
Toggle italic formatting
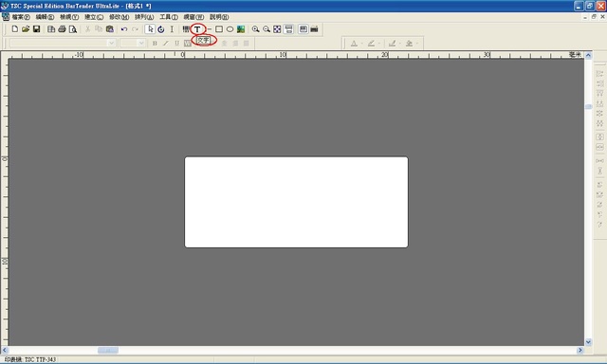click(166, 43)
